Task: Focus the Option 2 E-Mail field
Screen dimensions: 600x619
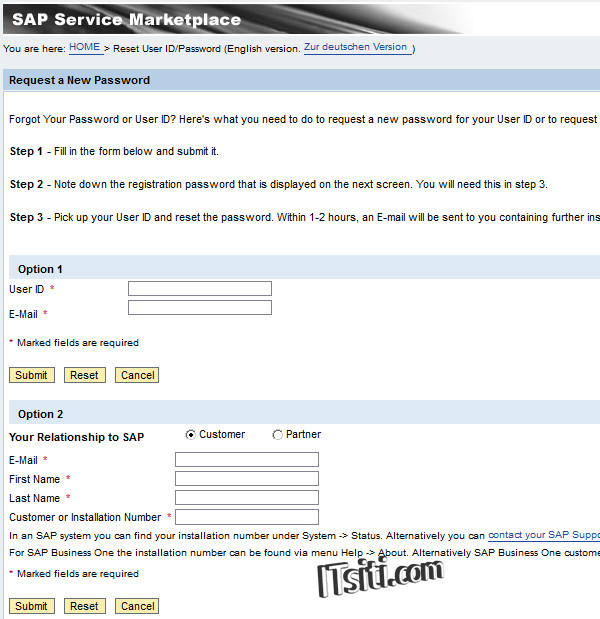Action: [247, 460]
